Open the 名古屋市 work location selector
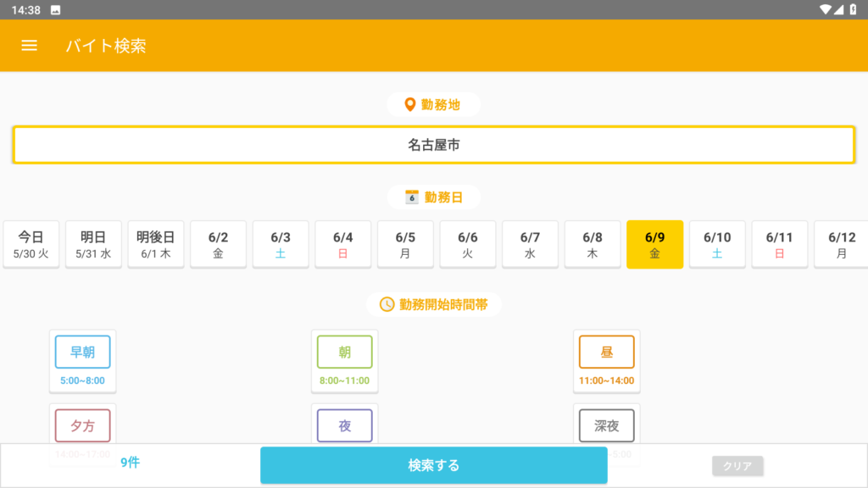This screenshot has height=488, width=868. pos(433,145)
